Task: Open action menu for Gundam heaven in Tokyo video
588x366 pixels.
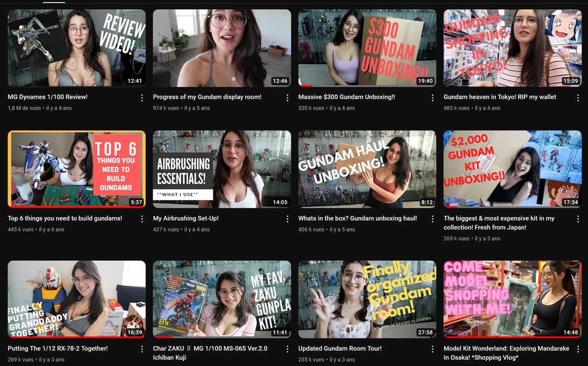Action: point(578,98)
